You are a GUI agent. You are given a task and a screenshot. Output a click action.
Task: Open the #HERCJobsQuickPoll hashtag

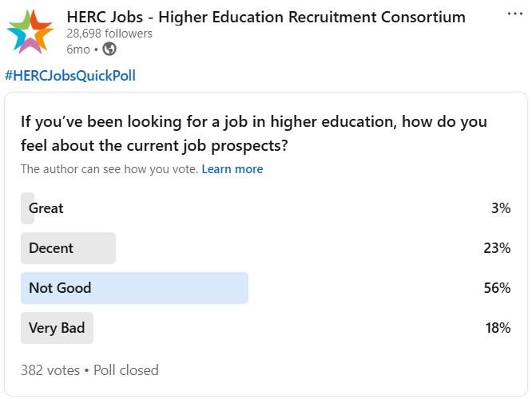pyautogui.click(x=70, y=76)
